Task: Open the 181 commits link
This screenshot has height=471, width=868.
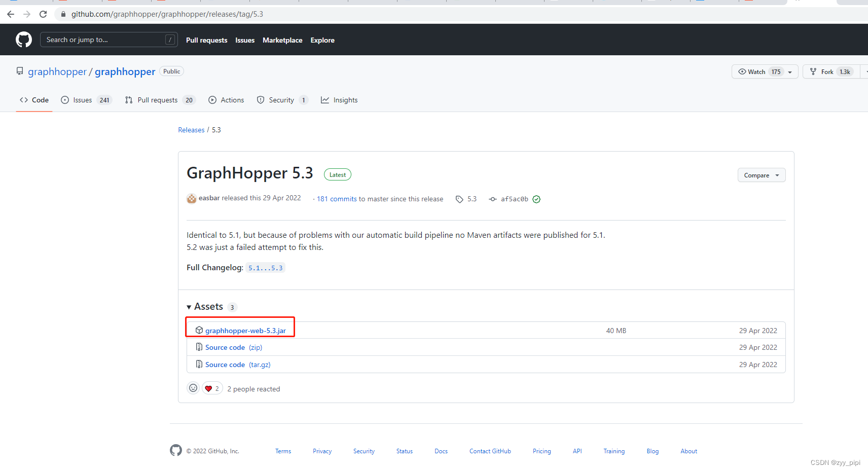Action: pos(336,199)
